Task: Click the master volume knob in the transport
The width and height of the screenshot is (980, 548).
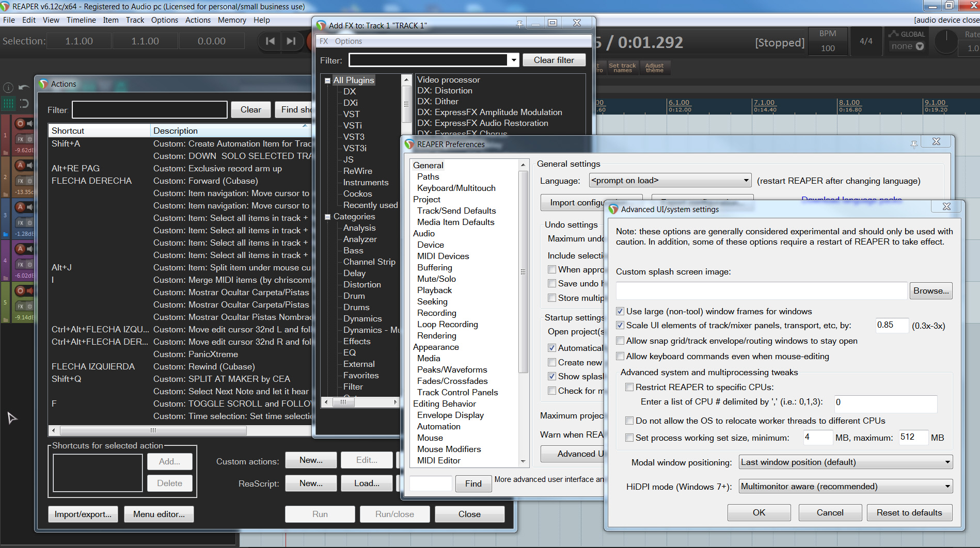Action: (946, 41)
